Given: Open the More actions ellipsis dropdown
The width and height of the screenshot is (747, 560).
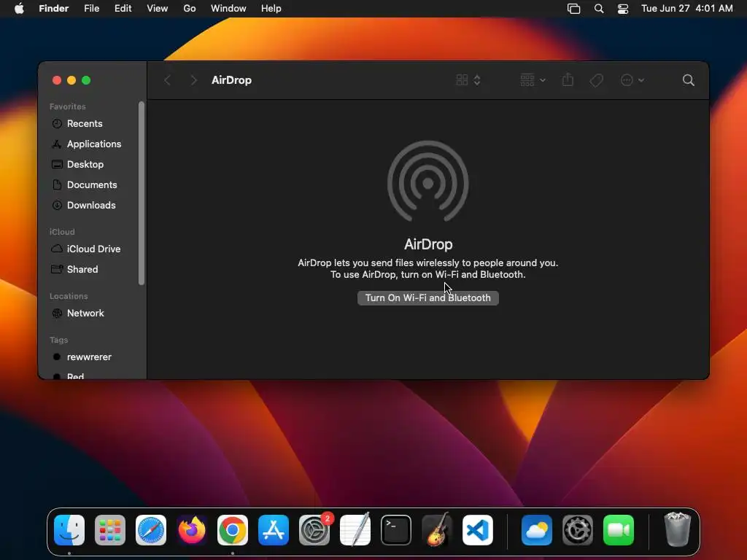Looking at the screenshot, I should click(632, 80).
